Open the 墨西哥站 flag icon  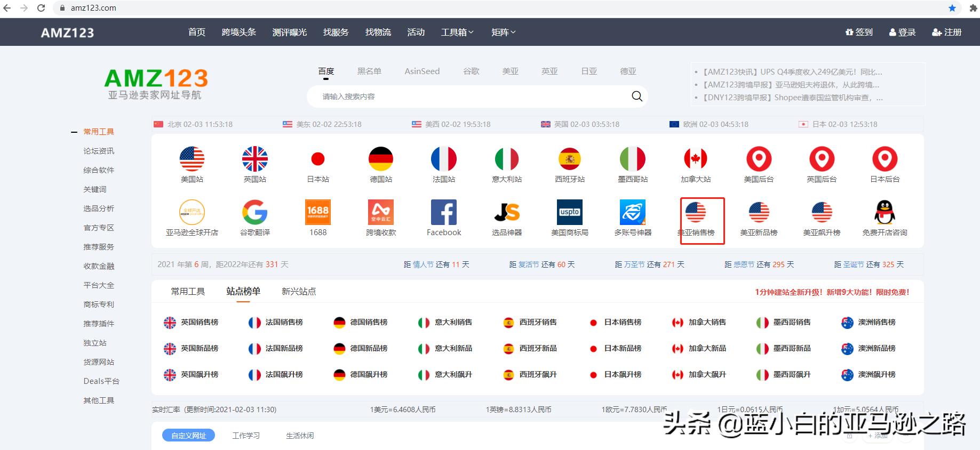[x=633, y=158]
